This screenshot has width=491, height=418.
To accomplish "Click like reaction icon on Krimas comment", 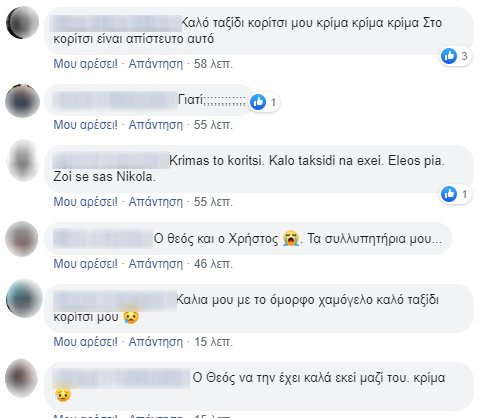I will tap(449, 194).
